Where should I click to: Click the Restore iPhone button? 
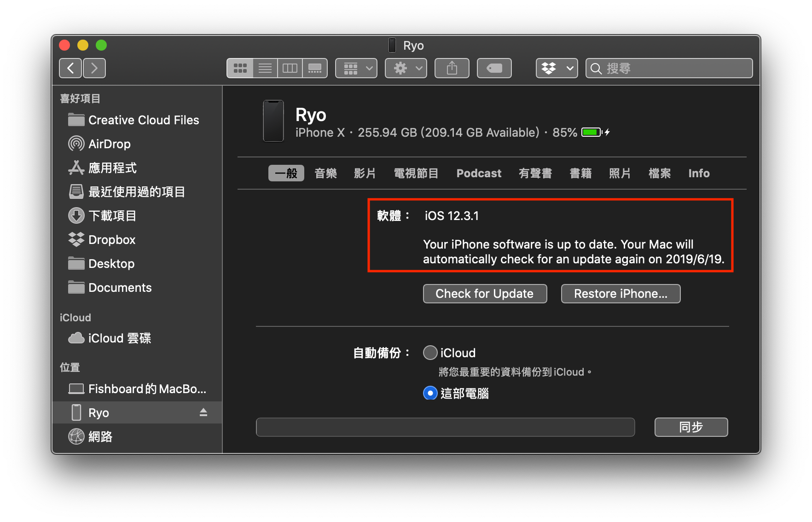tap(621, 294)
